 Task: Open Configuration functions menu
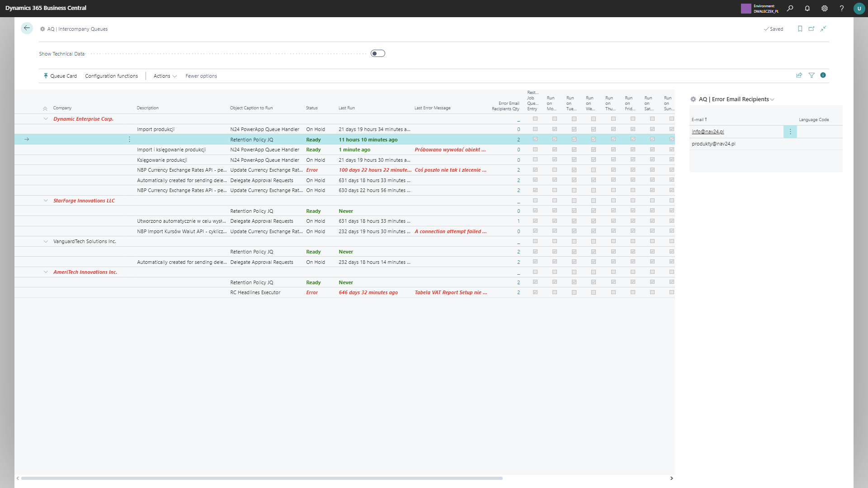(x=112, y=76)
